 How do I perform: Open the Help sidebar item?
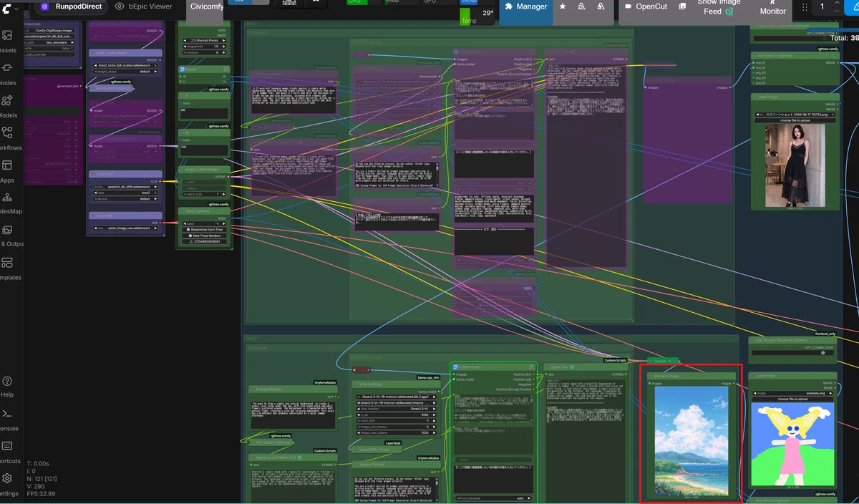click(7, 387)
